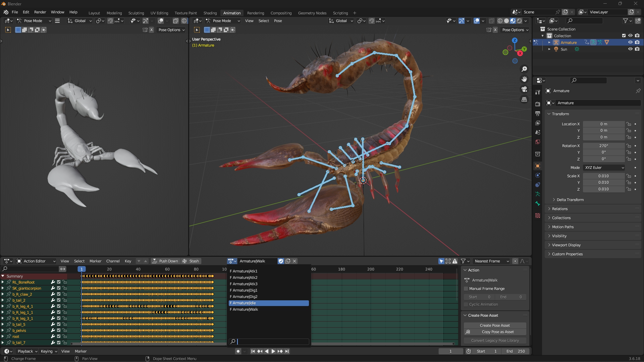Click the Create Pose Asset button
Screen dimensions: 644x362
[x=495, y=325]
